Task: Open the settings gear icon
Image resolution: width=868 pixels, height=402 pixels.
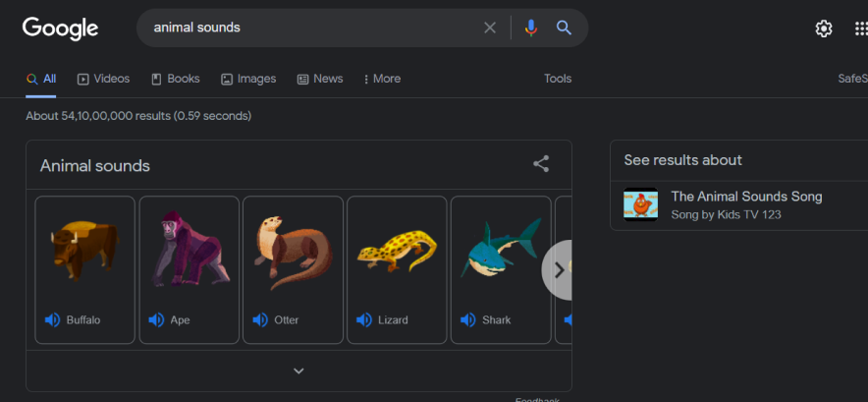Action: click(824, 29)
